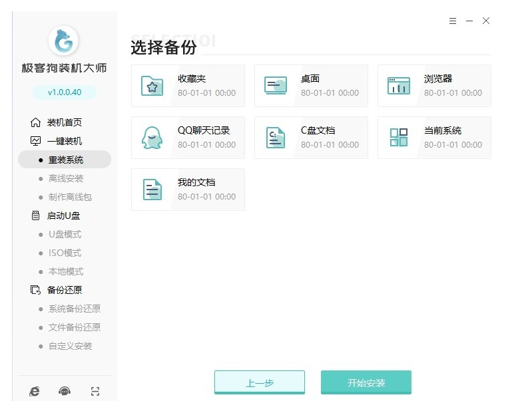Expand the 启动U盘 section
532x409 pixels.
(64, 215)
